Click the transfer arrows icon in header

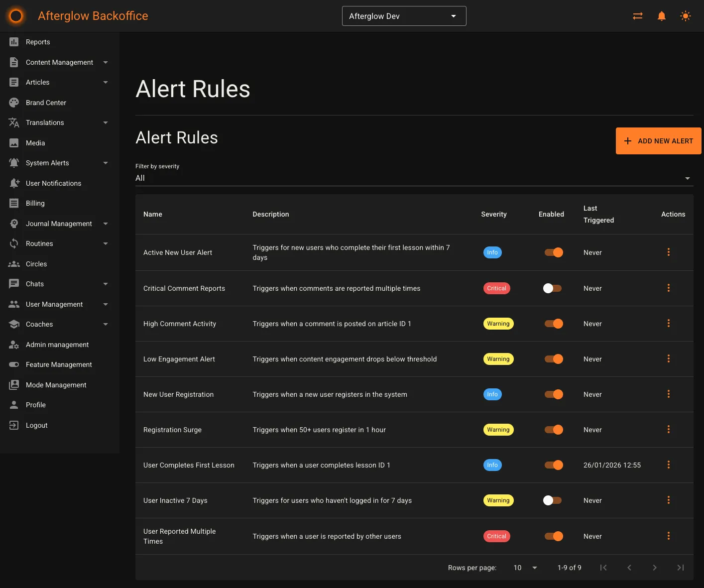(x=637, y=15)
